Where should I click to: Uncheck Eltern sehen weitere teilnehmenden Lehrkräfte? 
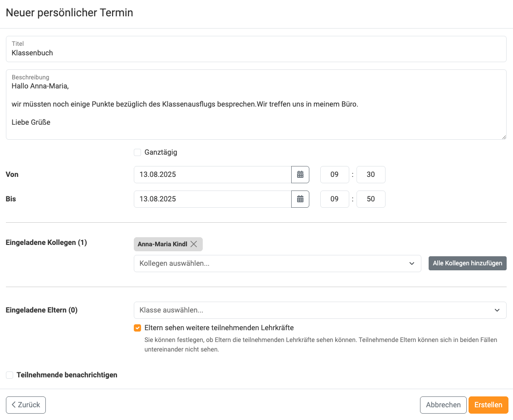tap(137, 328)
